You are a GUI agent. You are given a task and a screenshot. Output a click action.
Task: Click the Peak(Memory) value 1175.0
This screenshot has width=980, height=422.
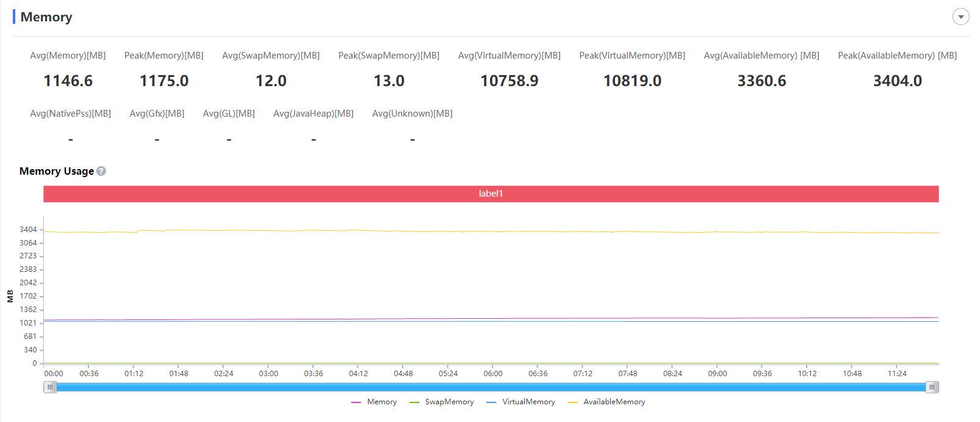164,81
